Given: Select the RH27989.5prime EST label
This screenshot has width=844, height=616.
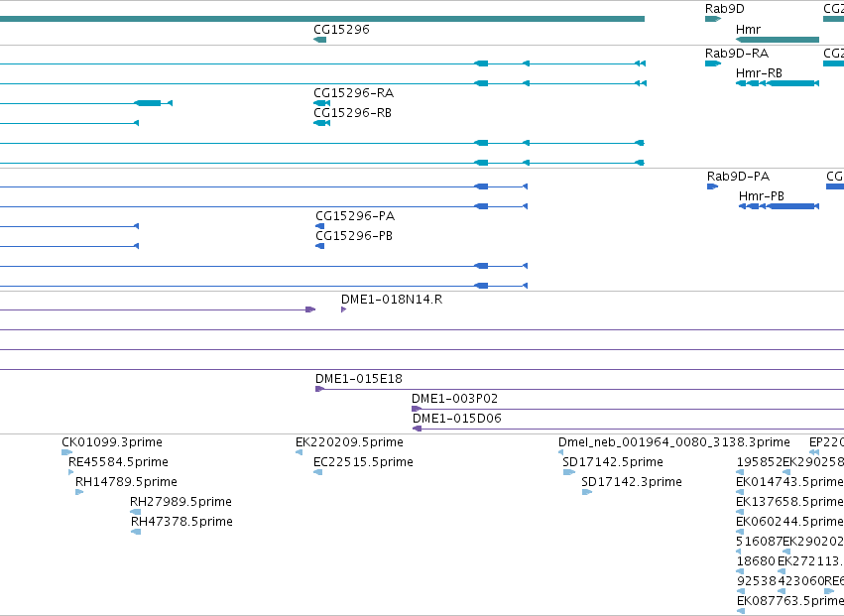Looking at the screenshot, I should (x=181, y=502).
